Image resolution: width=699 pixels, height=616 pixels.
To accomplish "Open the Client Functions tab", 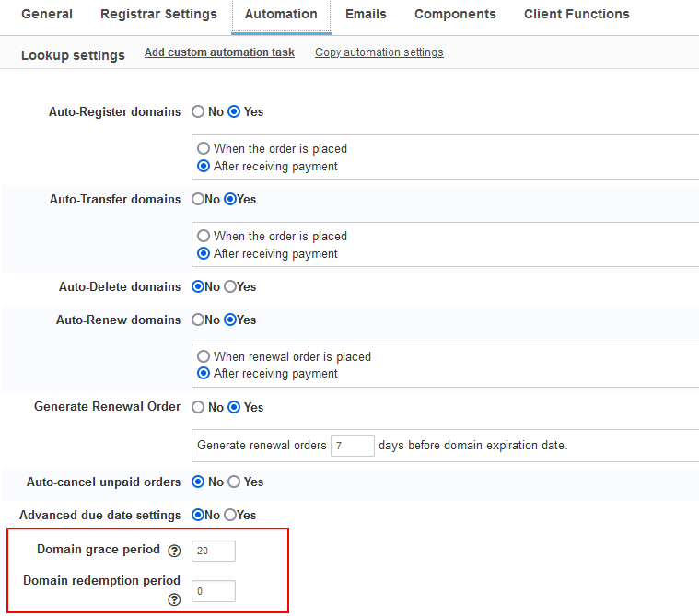I will click(x=577, y=15).
